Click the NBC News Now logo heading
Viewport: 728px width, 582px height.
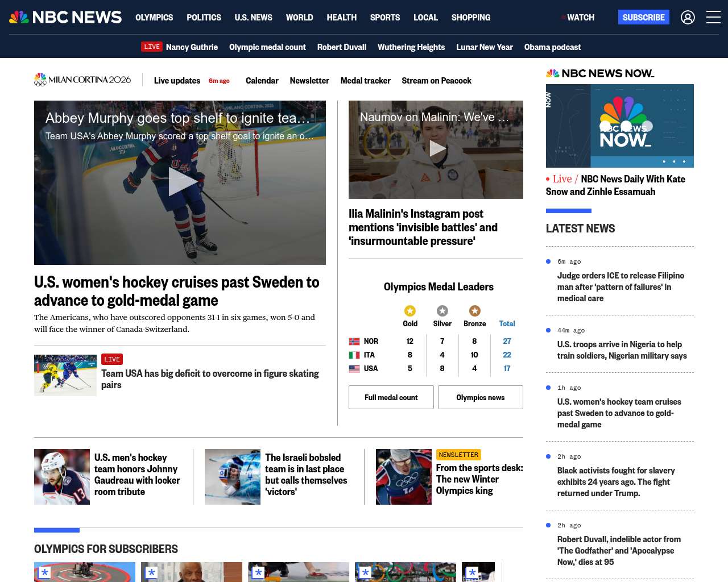(x=600, y=73)
